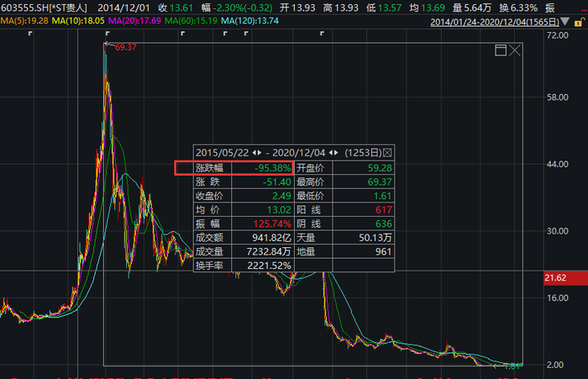This screenshot has height=379, width=588.
Task: Select the MA(10) moving average label
Action: [x=78, y=21]
